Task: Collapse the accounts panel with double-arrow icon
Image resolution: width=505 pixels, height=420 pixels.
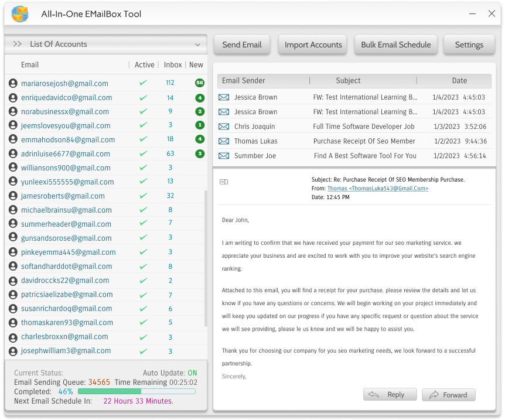Action: (x=17, y=45)
